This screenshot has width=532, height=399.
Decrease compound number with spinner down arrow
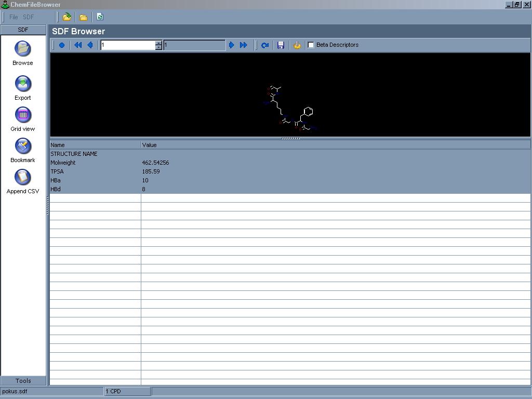coord(158,47)
